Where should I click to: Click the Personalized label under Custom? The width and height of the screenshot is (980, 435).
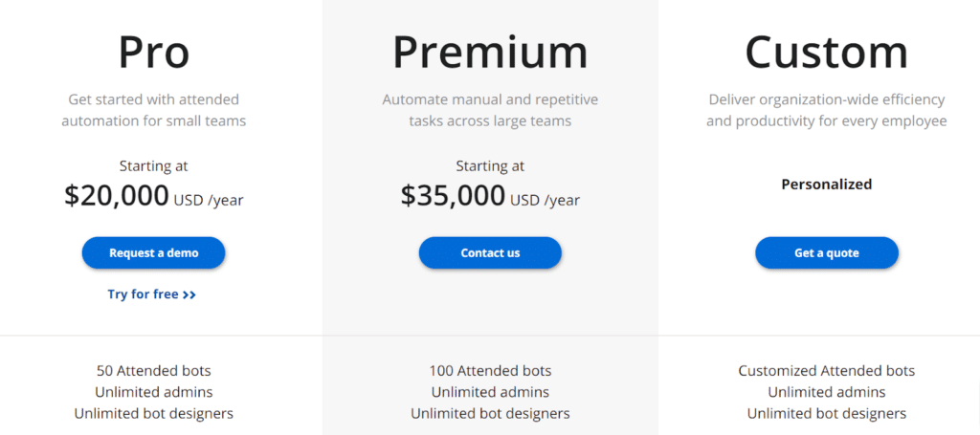coord(826,185)
